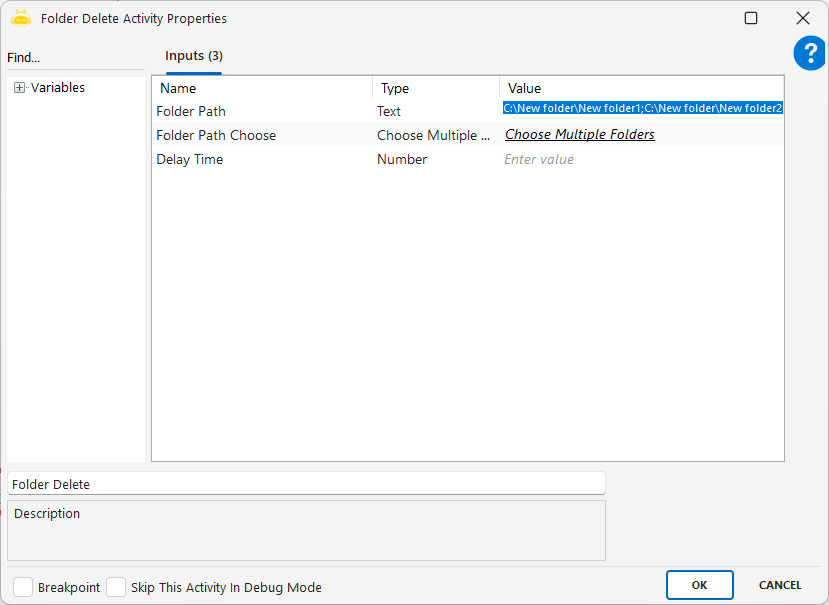Click the yellow app icon in title bar
This screenshot has width=829, height=605.
pos(20,18)
